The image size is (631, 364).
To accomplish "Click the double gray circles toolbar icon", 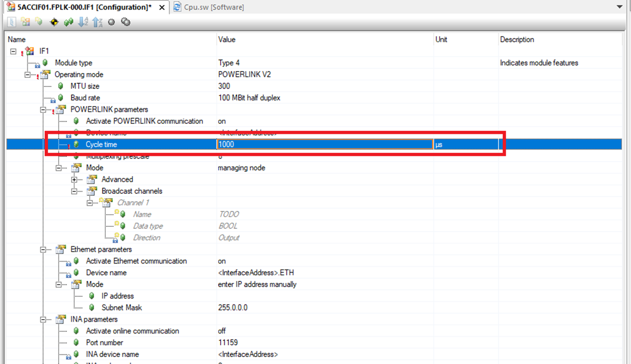I will (x=126, y=22).
